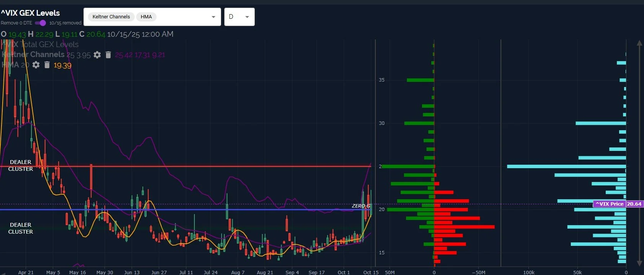Open the D timeframe dropdown

point(240,17)
